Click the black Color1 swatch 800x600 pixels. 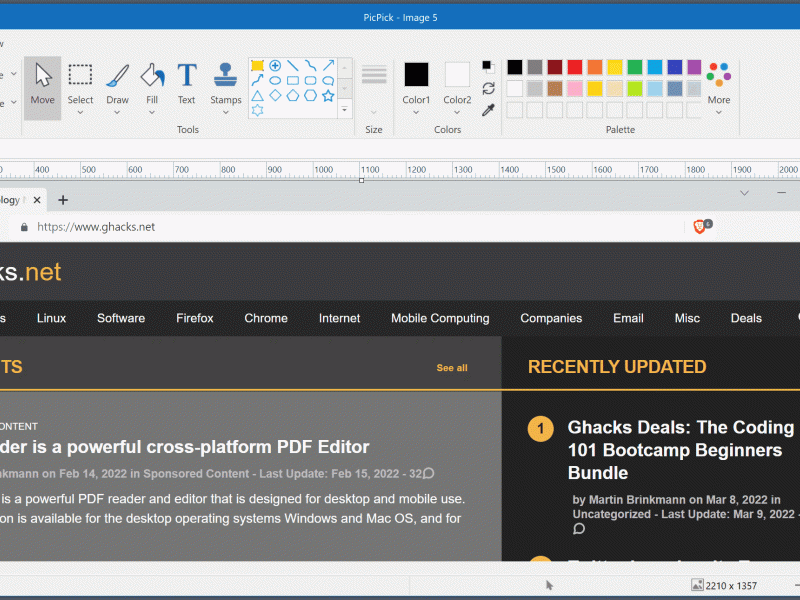click(x=416, y=74)
